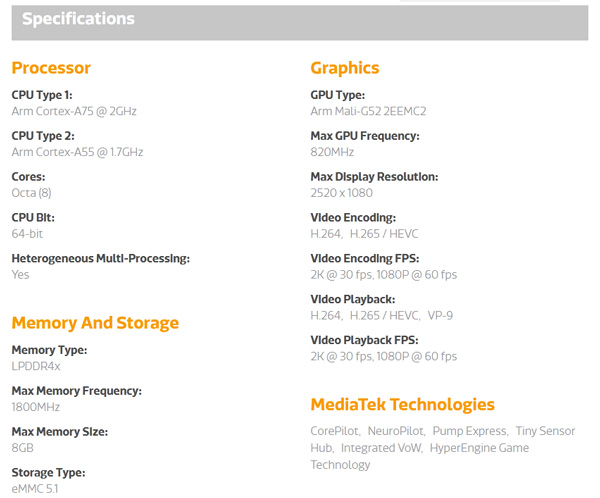Click the 64-bit CPU Bit value
This screenshot has width=600, height=498.
[x=27, y=234]
